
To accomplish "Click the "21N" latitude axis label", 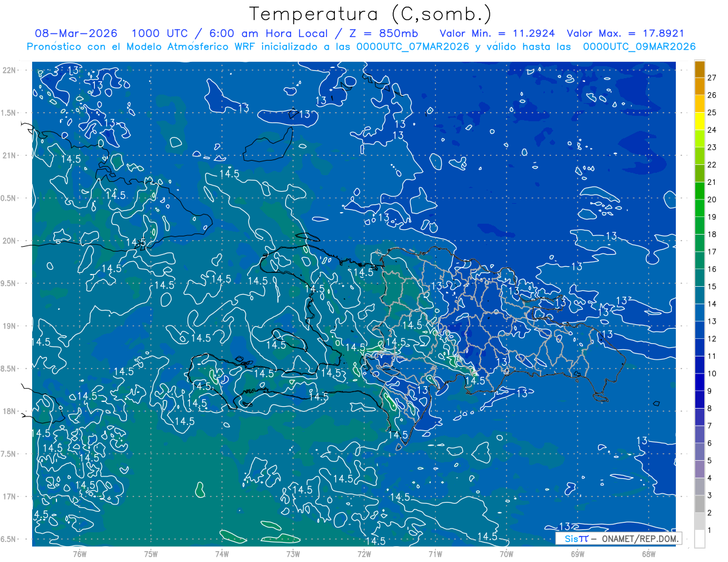I will click(9, 155).
